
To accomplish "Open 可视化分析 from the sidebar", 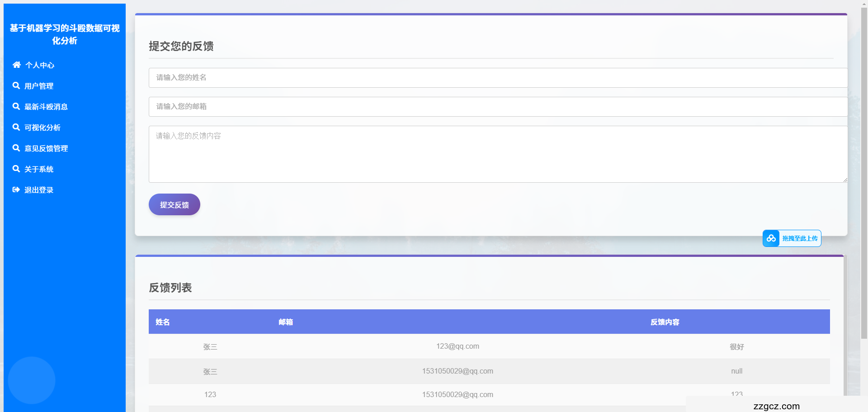I will tap(42, 128).
